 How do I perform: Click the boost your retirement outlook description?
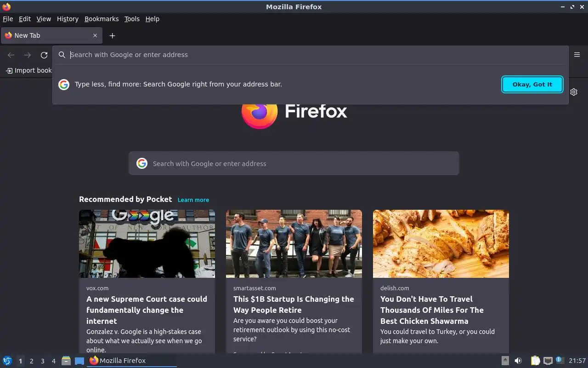pos(292,330)
